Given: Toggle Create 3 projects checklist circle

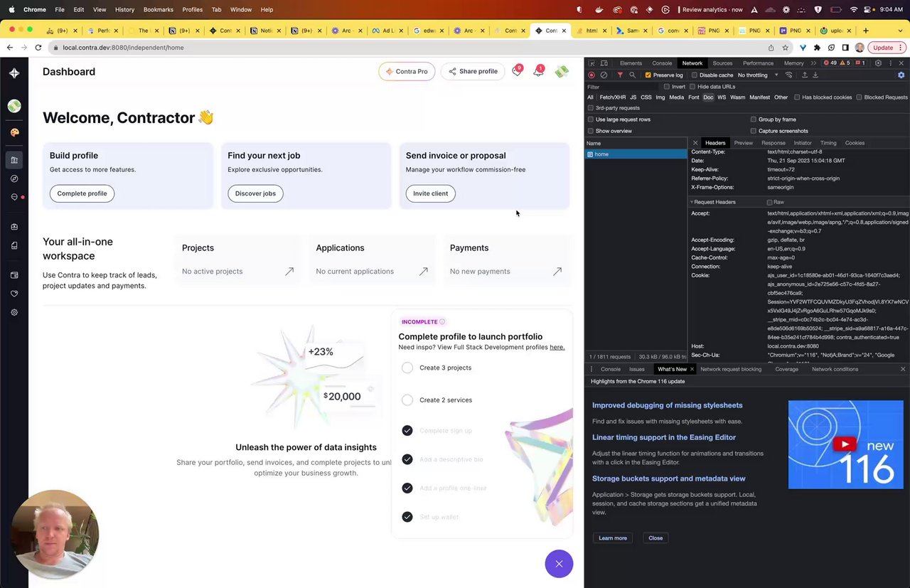Looking at the screenshot, I should click(x=407, y=368).
